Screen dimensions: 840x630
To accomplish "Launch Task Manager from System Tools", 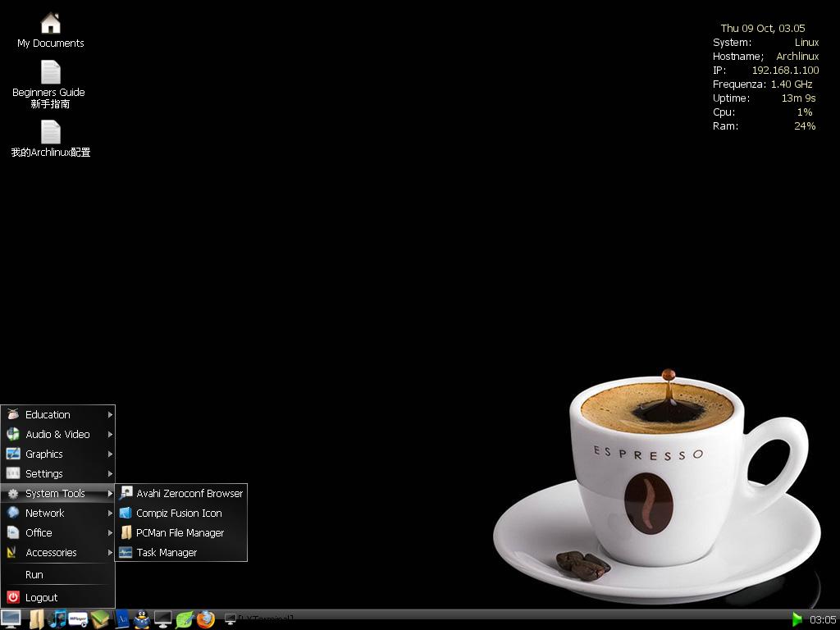I will click(x=181, y=553).
